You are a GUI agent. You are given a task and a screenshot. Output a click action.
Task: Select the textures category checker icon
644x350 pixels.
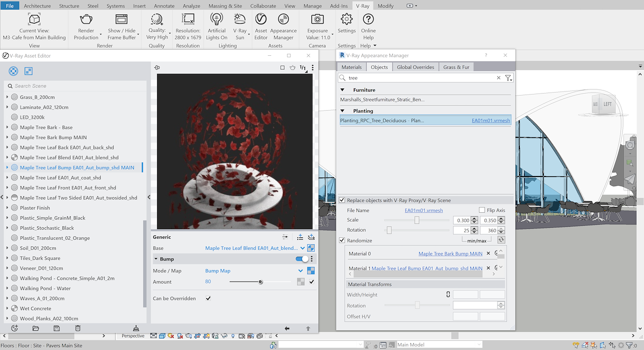pyautogui.click(x=29, y=71)
